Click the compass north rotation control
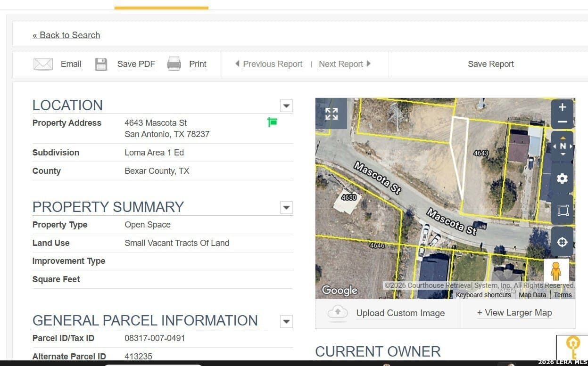The height and width of the screenshot is (366, 588). (562, 146)
